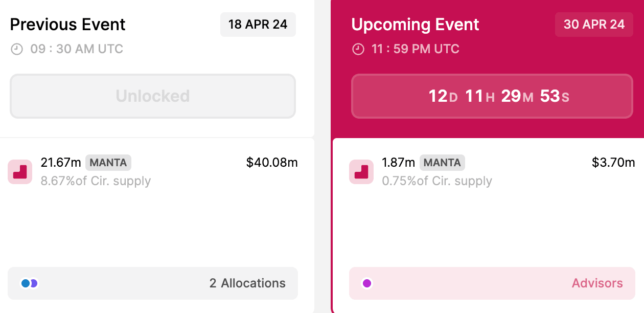
Task: Click the $40.08m unlock value
Action: [x=272, y=163]
